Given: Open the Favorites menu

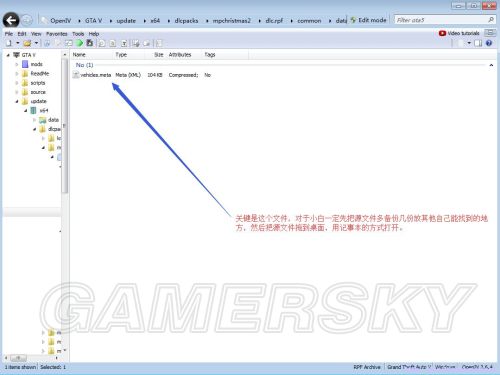Looking at the screenshot, I should 56,34.
